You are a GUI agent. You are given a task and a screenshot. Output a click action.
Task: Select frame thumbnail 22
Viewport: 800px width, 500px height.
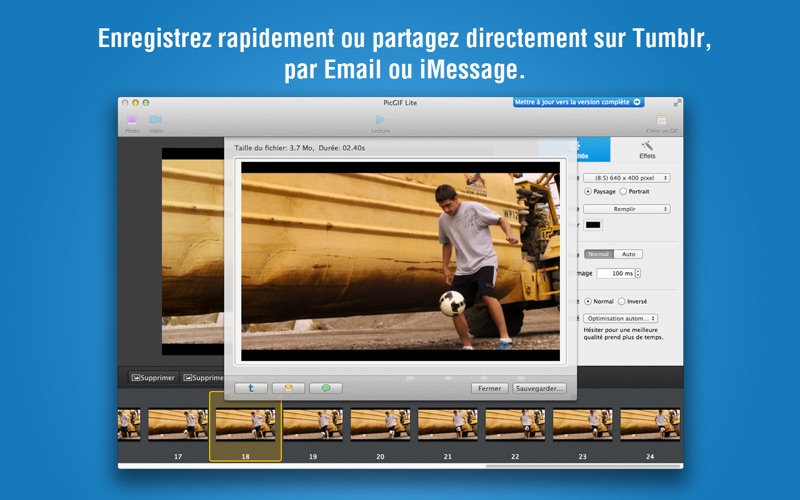point(515,424)
